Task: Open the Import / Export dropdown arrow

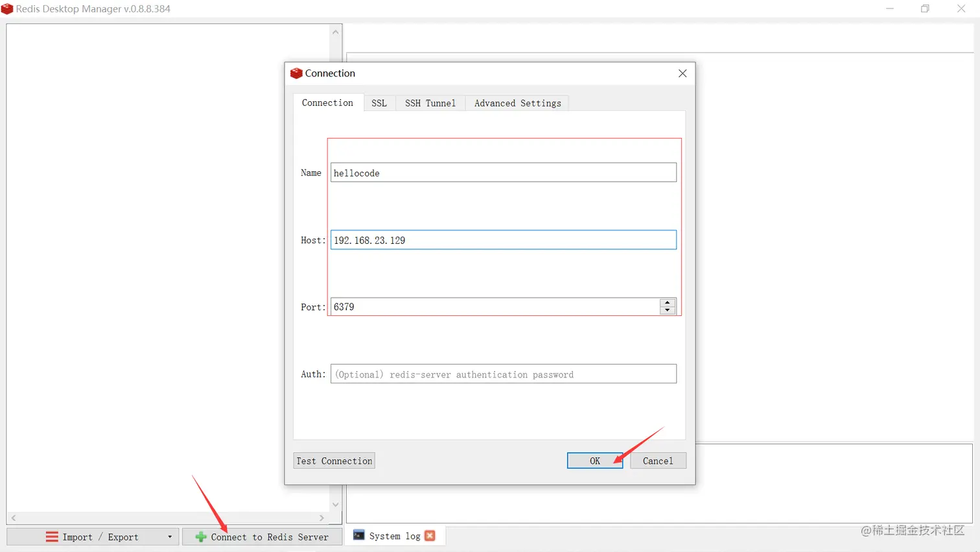Action: [170, 537]
